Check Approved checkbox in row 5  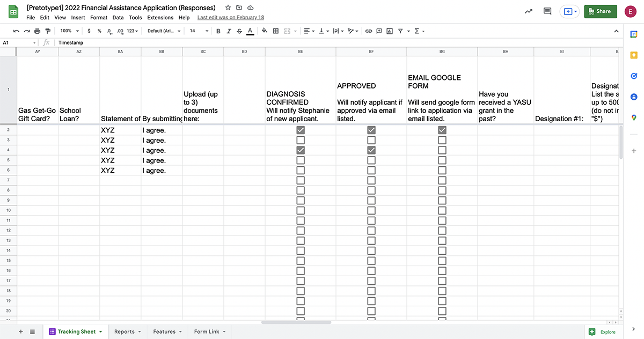tap(371, 160)
